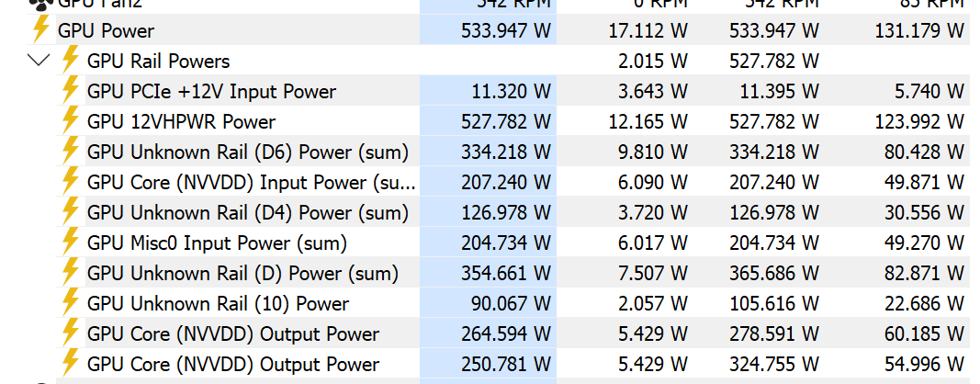Image resolution: width=980 pixels, height=384 pixels.
Task: Click current value 11.320 W
Action: [x=511, y=91]
